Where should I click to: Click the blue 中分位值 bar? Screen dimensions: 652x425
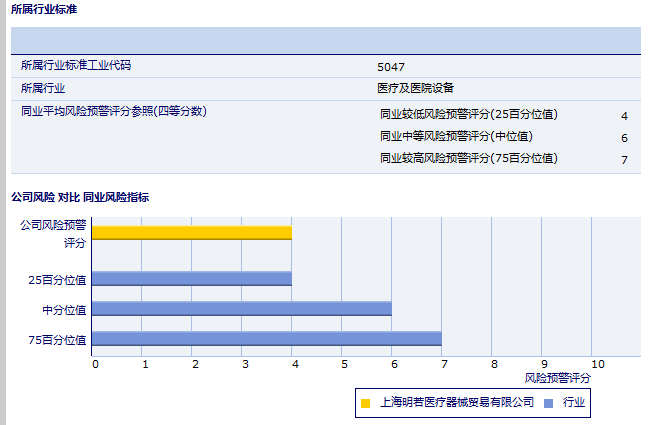tap(241, 309)
